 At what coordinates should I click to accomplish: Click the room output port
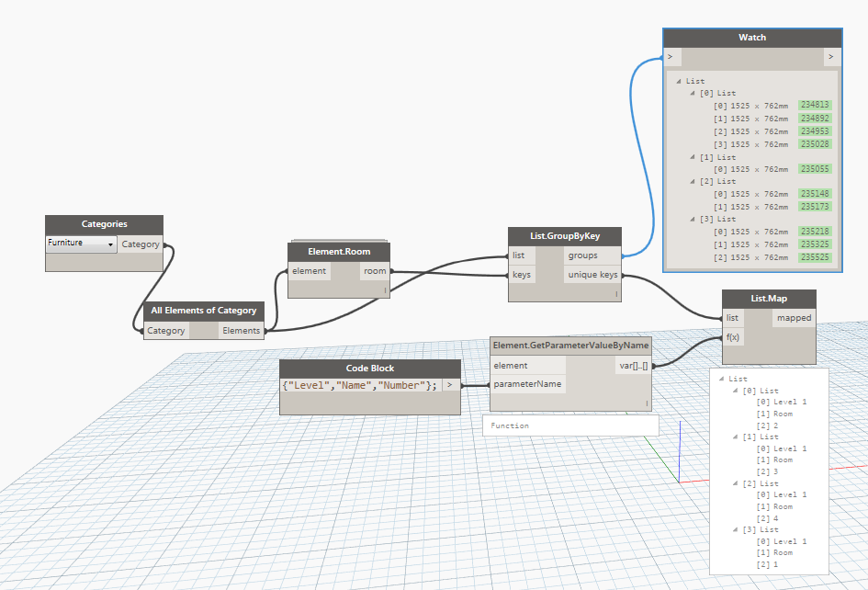click(375, 271)
